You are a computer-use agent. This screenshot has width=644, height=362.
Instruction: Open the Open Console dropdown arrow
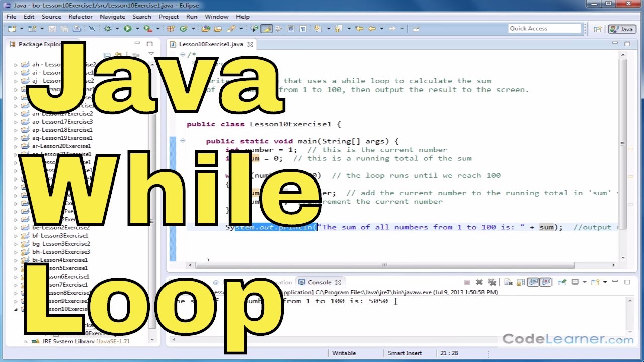[x=605, y=282]
